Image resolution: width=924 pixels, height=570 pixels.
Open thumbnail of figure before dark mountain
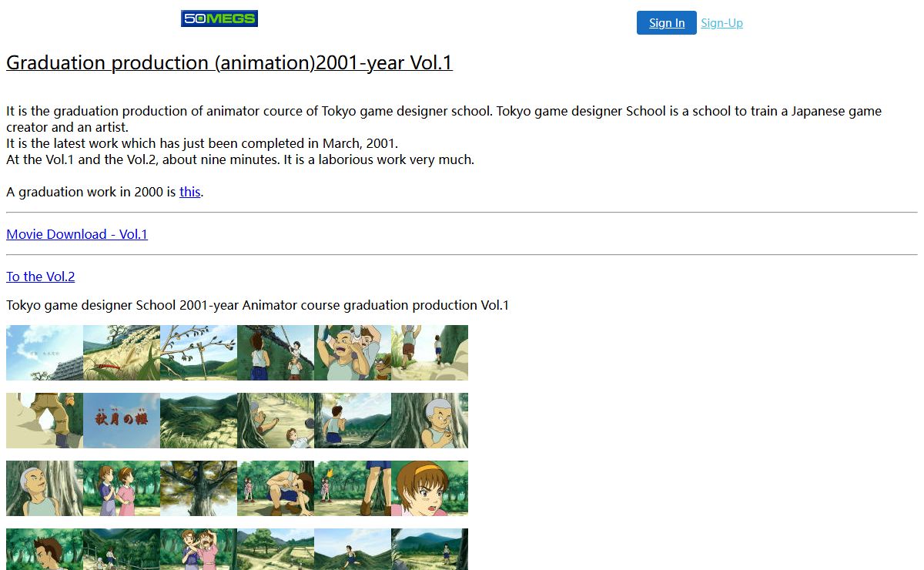(430, 549)
